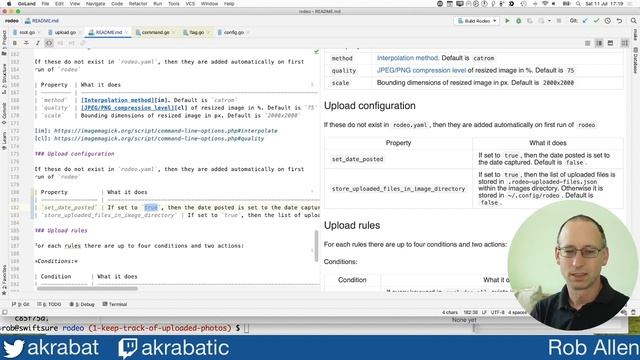Open the Terminal tool window
This screenshot has width=640, height=360.
tap(115, 304)
